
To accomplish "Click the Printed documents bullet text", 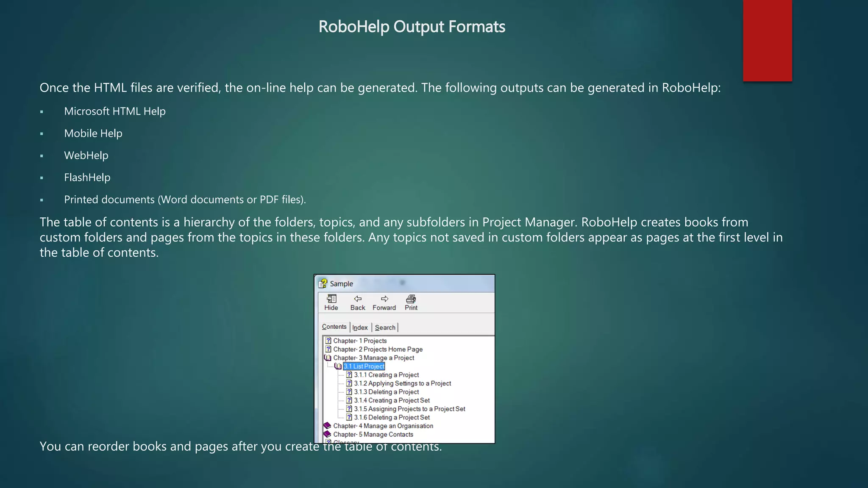I will pyautogui.click(x=185, y=200).
